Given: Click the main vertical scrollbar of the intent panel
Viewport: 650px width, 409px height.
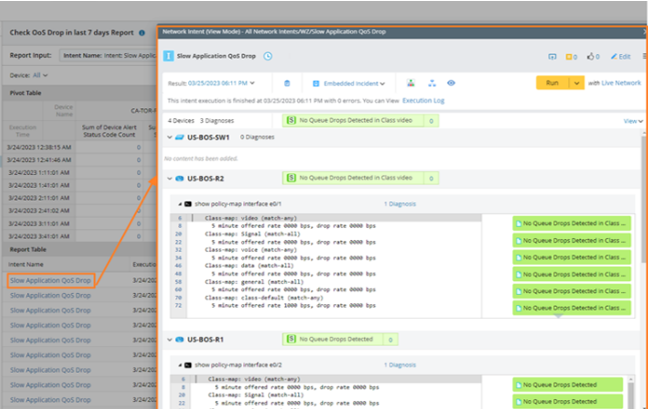Looking at the screenshot, I should tap(644, 199).
